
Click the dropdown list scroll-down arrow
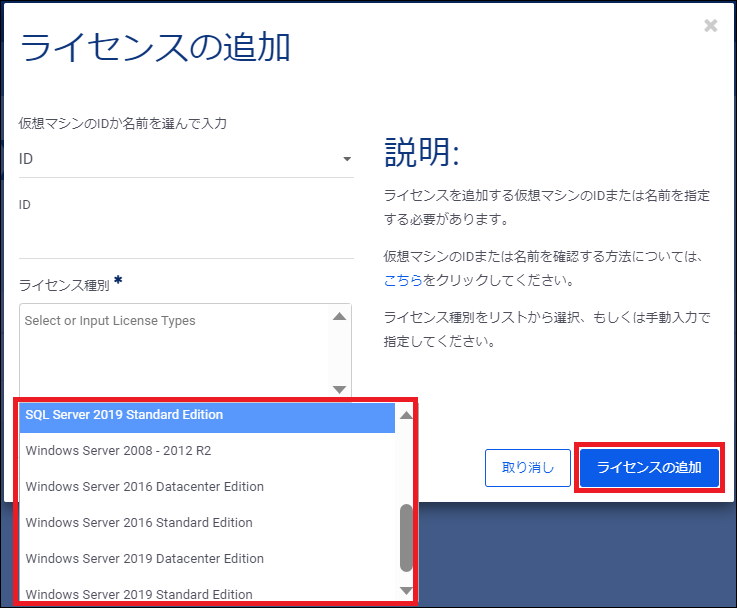(406, 591)
